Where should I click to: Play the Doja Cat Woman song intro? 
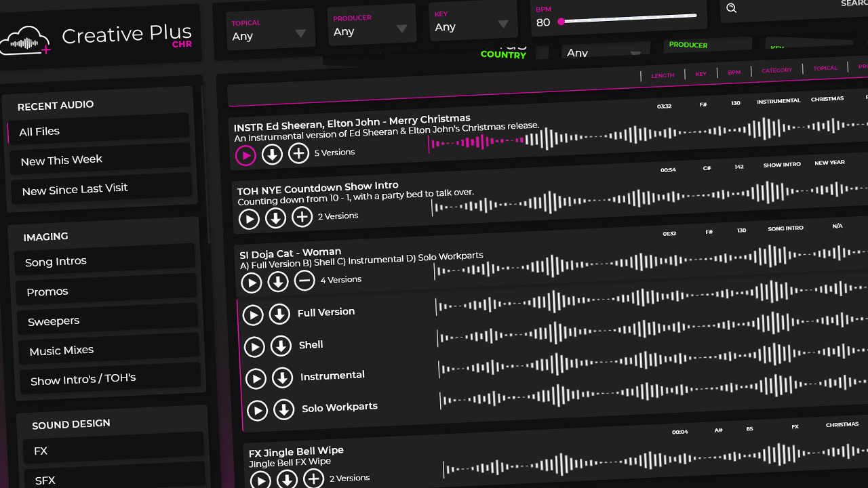pyautogui.click(x=252, y=283)
